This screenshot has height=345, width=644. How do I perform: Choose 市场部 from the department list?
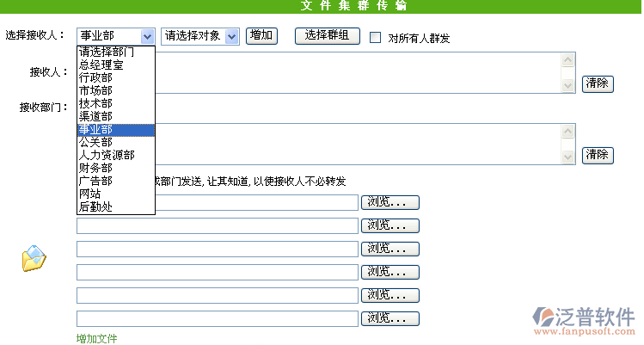116,90
